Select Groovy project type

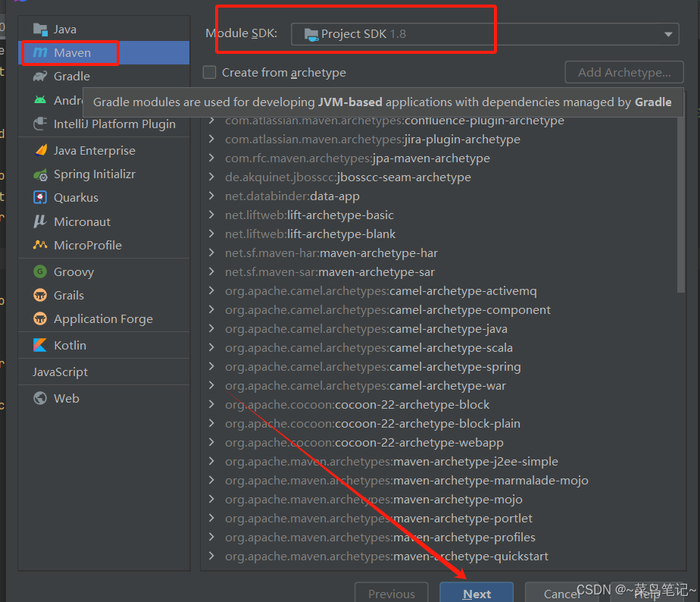click(x=104, y=271)
